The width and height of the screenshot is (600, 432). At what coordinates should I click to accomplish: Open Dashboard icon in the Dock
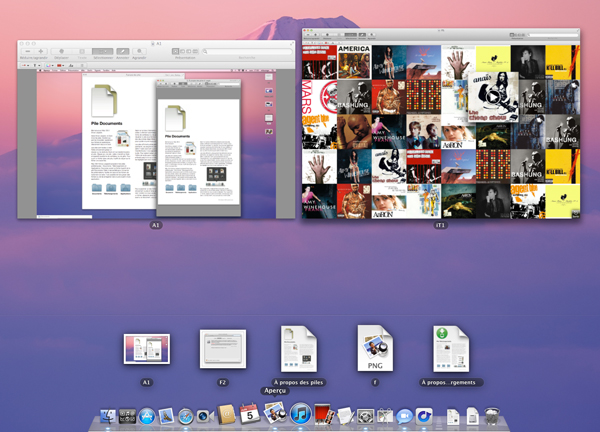[x=127, y=416]
